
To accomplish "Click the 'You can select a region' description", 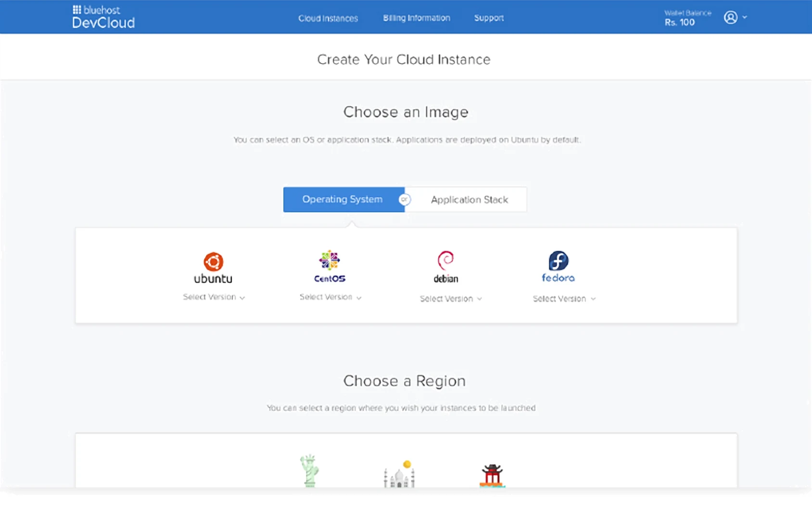I will pyautogui.click(x=401, y=408).
